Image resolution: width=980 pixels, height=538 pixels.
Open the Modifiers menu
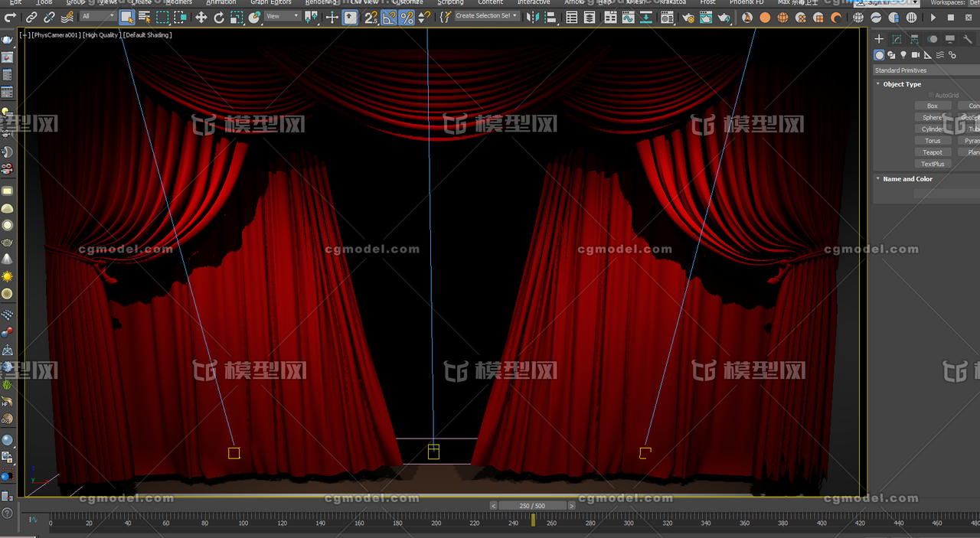click(x=178, y=2)
